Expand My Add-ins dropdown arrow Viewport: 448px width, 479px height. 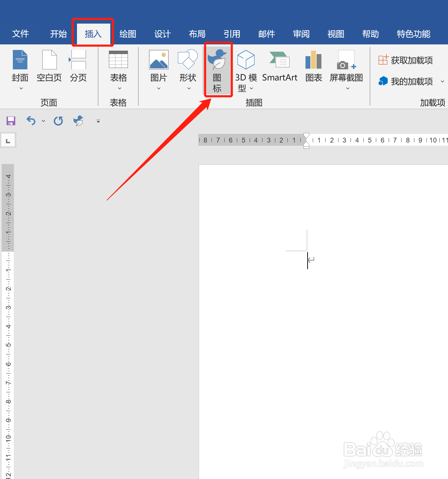click(x=442, y=82)
